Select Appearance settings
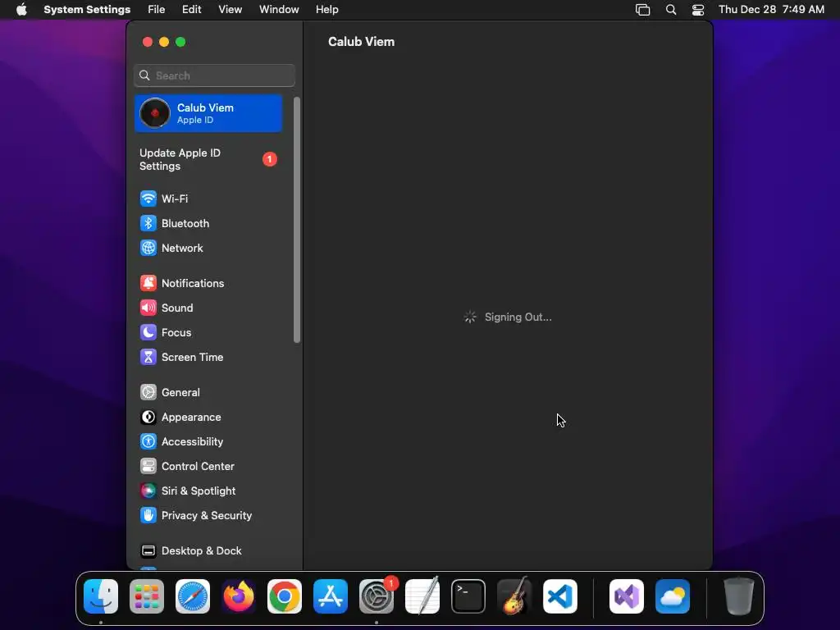 pos(209,418)
